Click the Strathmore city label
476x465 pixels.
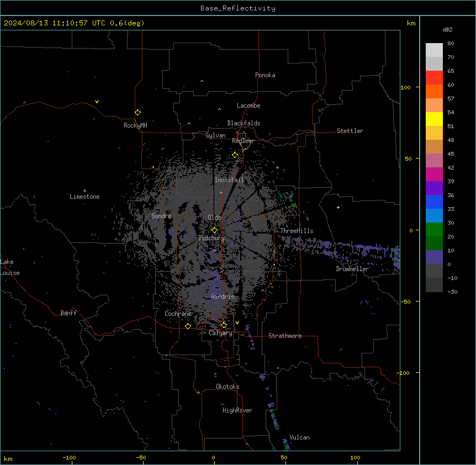(x=285, y=336)
